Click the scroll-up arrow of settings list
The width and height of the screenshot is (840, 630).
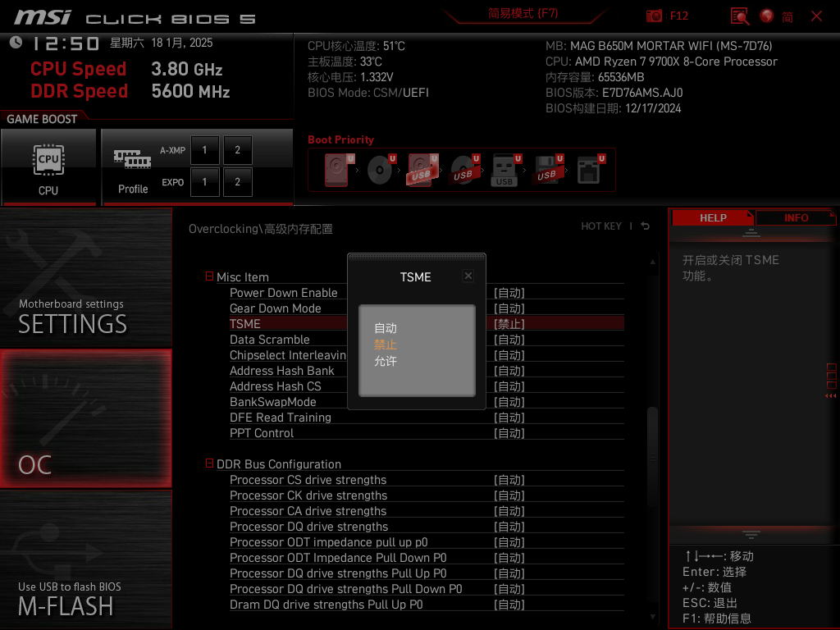coord(652,262)
